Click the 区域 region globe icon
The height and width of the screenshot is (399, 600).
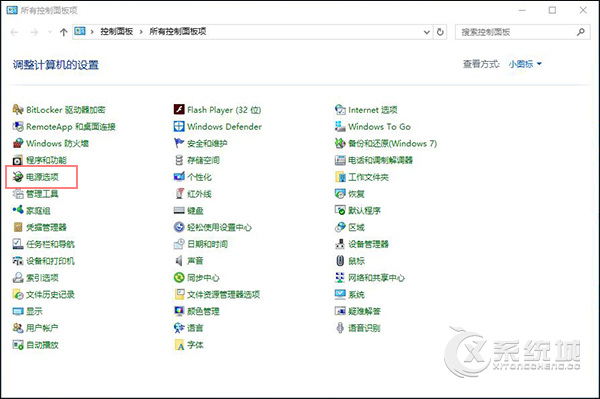[340, 227]
